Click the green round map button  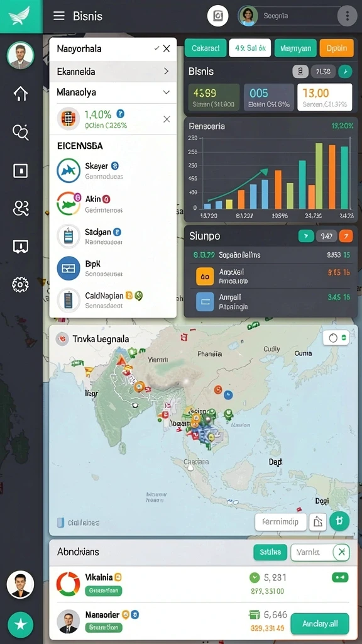click(339, 521)
